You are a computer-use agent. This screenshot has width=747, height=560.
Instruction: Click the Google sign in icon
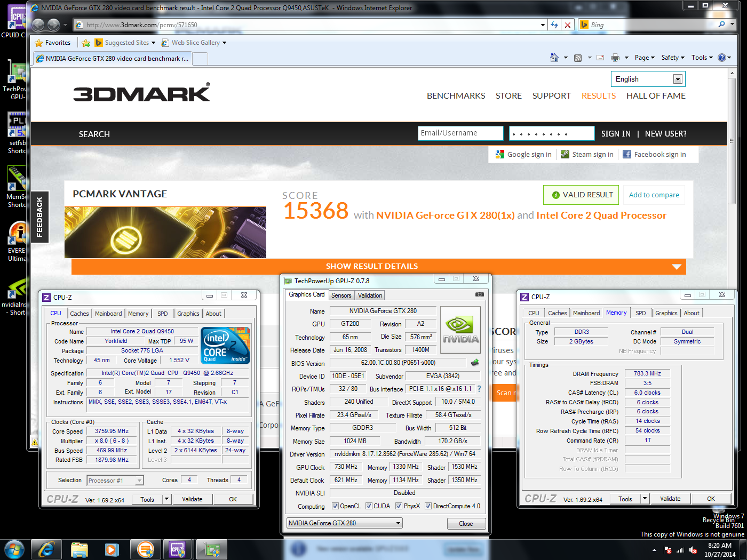click(x=500, y=154)
